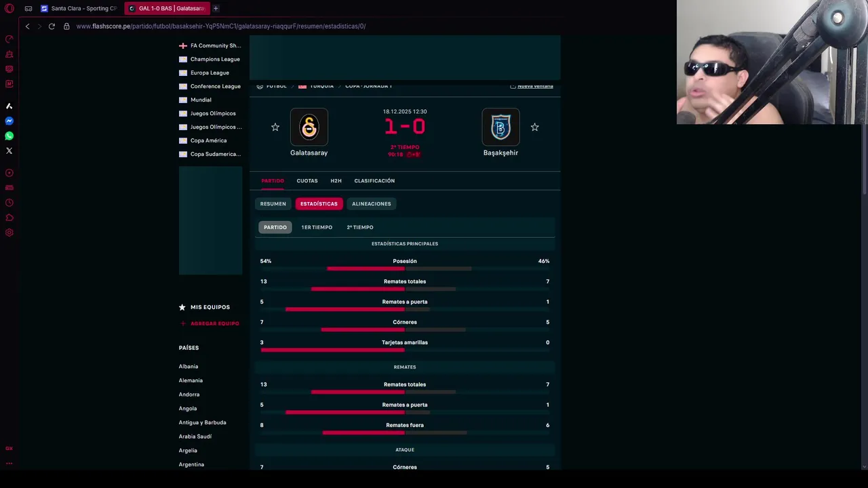Click the padlock site info icon
Viewport: 868px width, 488px height.
(66, 26)
